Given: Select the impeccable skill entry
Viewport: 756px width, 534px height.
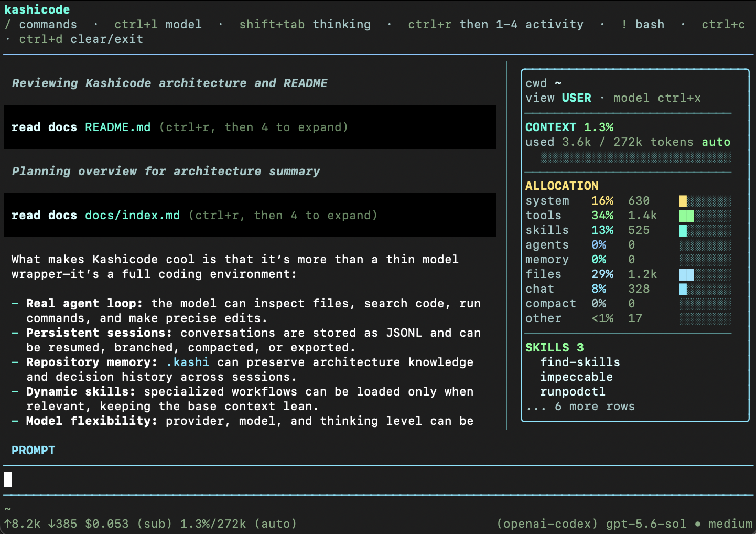Looking at the screenshot, I should [x=576, y=377].
